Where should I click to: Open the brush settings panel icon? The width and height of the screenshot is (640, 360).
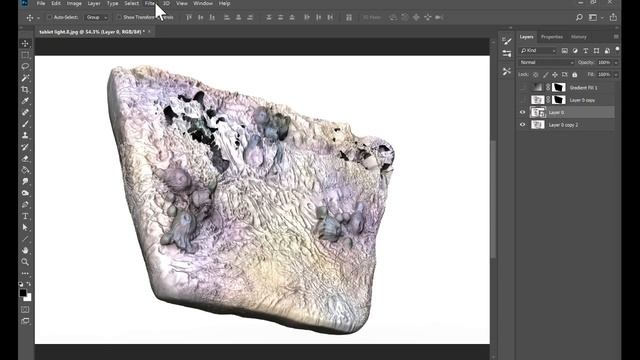point(507,41)
